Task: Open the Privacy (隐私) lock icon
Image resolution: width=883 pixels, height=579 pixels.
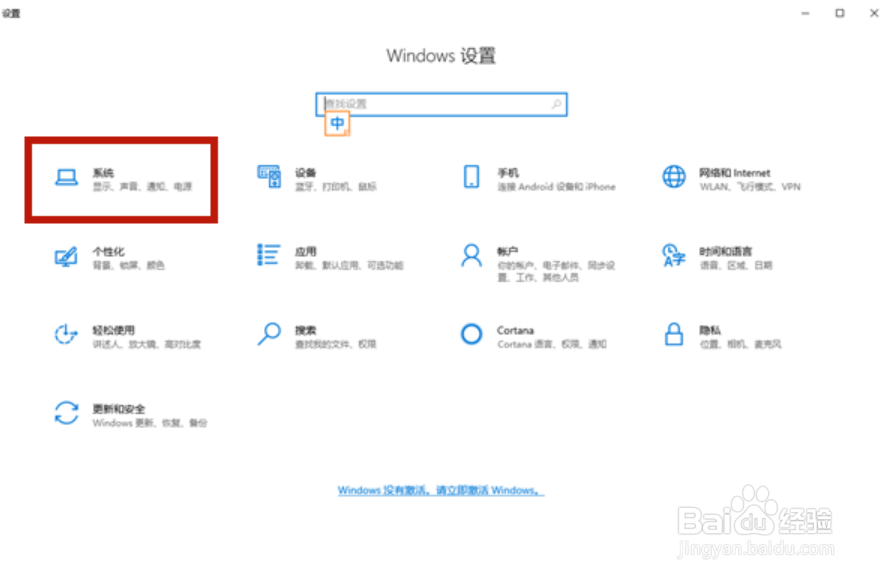Action: (674, 334)
